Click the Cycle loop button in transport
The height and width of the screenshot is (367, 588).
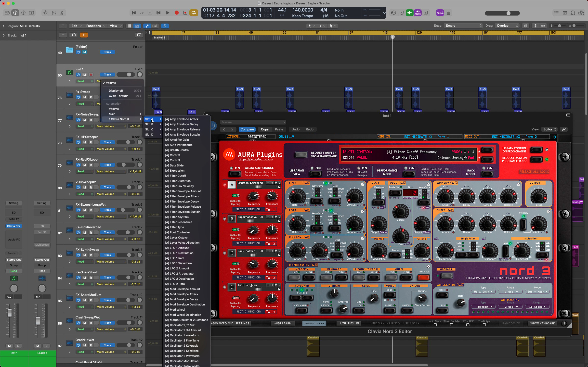[x=194, y=13]
